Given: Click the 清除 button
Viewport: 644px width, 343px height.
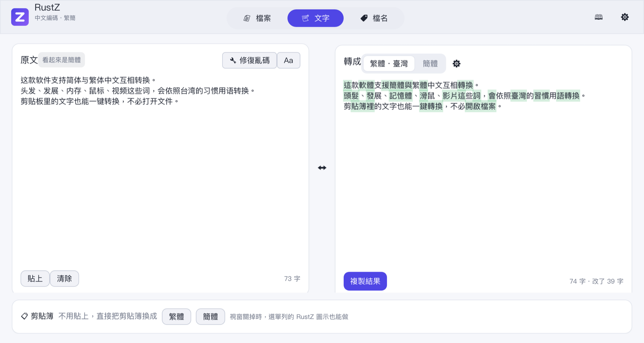Looking at the screenshot, I should 64,279.
